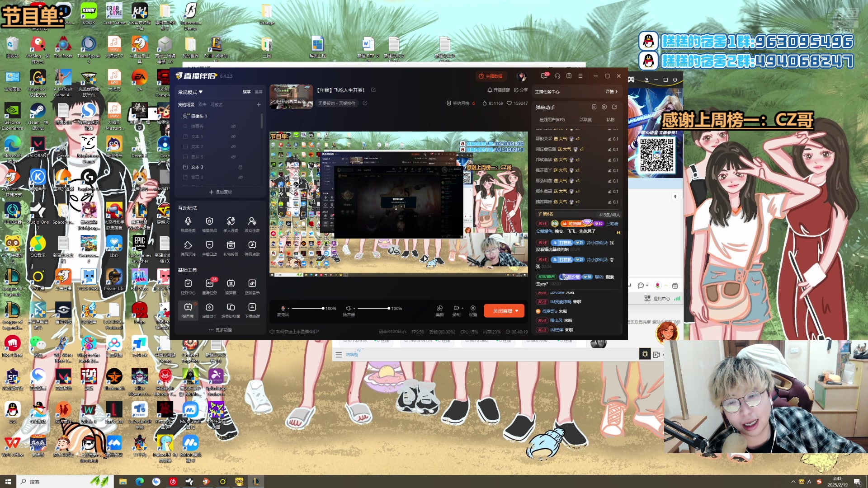
Task: Select 横屏 landscape mode
Action: point(247,92)
